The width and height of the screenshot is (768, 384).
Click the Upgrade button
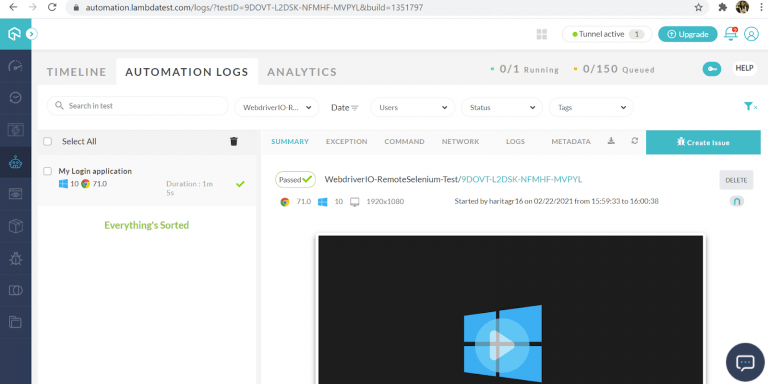point(688,34)
